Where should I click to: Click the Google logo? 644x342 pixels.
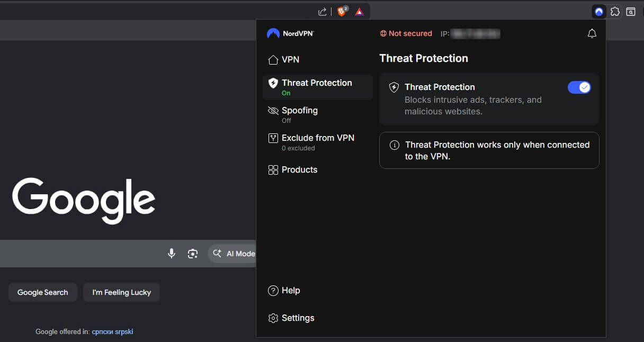84,200
